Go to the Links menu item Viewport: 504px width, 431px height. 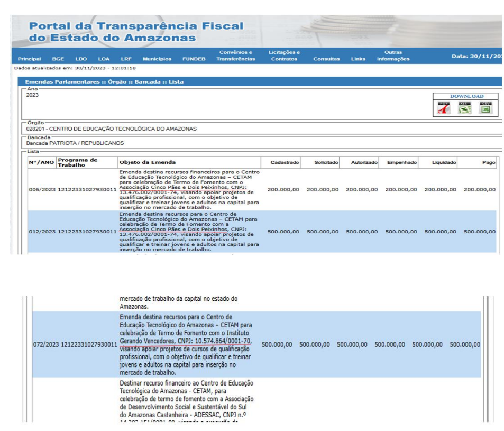pos(358,59)
